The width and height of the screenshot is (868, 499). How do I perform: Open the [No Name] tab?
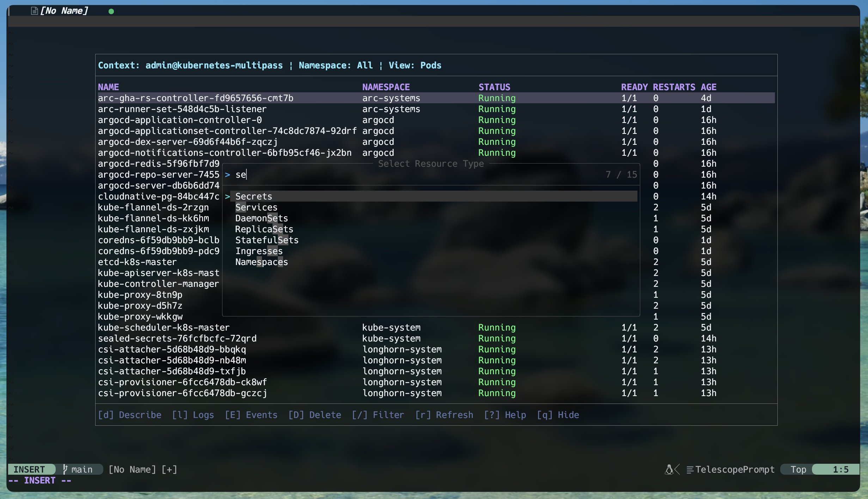point(64,11)
